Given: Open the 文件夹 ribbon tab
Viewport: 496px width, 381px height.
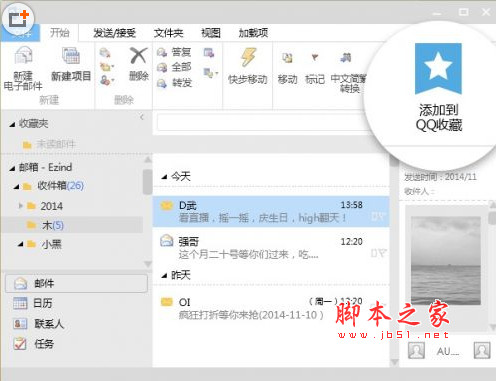Looking at the screenshot, I should click(x=168, y=33).
